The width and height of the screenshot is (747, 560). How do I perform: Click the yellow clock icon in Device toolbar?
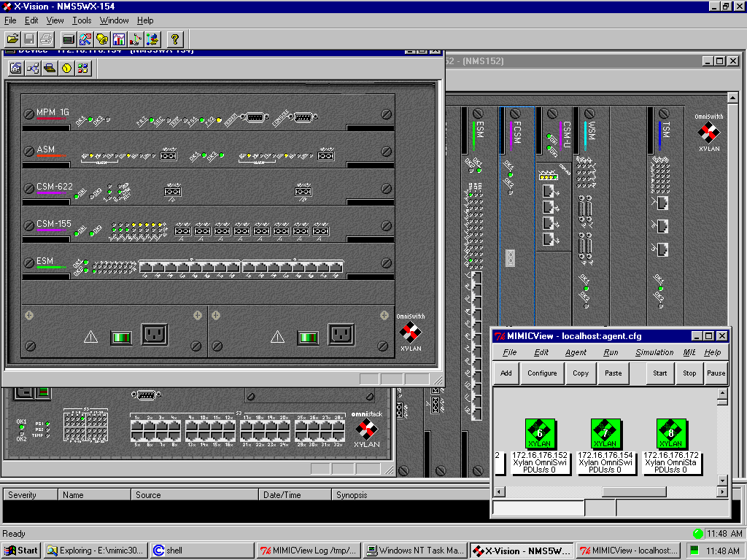66,68
